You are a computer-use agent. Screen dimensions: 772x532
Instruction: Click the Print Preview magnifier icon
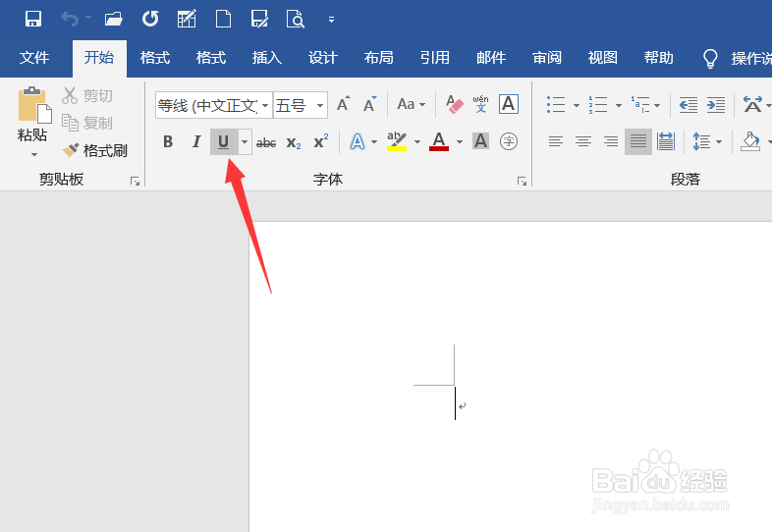(x=296, y=20)
